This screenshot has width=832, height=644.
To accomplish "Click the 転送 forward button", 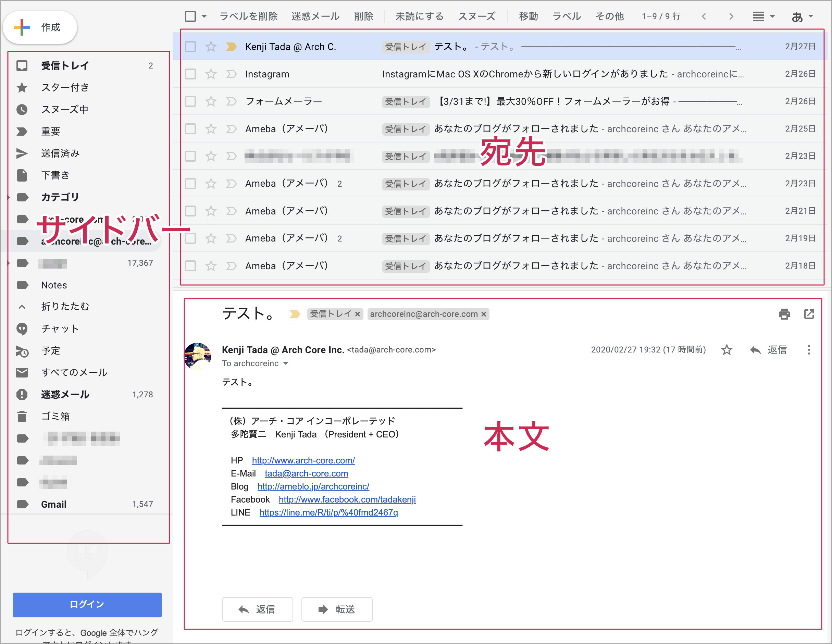I will 337,609.
